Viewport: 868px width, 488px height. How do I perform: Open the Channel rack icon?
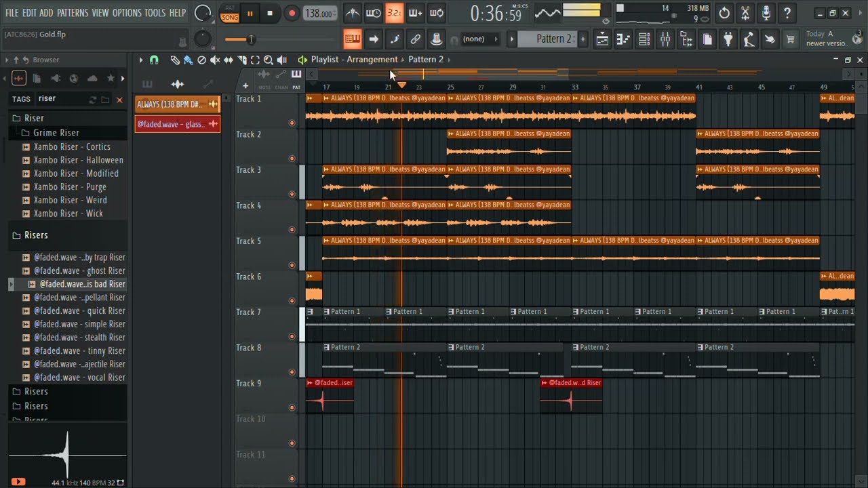coord(644,39)
